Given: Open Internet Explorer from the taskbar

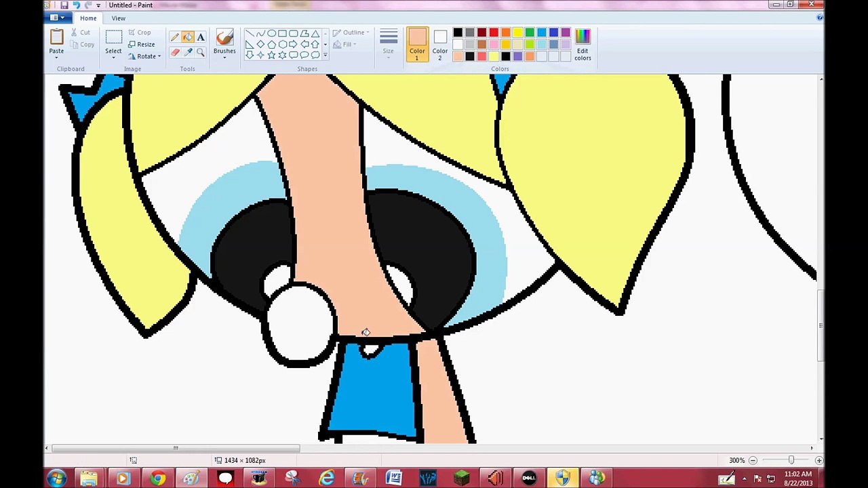Looking at the screenshot, I should pos(327,479).
